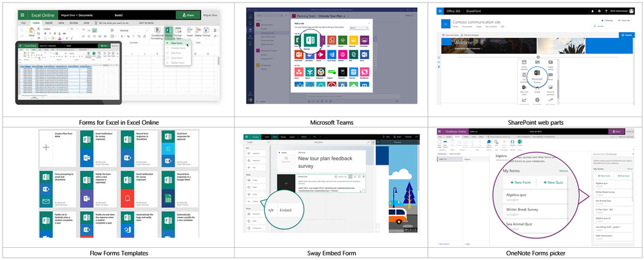Select the Audio card in Sway Media group
The height and width of the screenshot is (260, 644).
coord(257,194)
